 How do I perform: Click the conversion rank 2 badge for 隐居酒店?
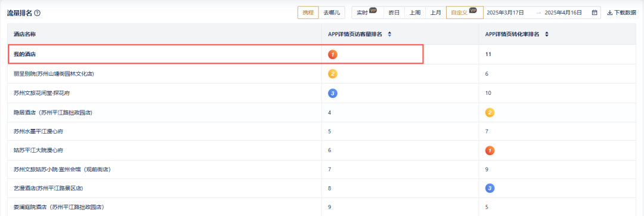(x=490, y=113)
